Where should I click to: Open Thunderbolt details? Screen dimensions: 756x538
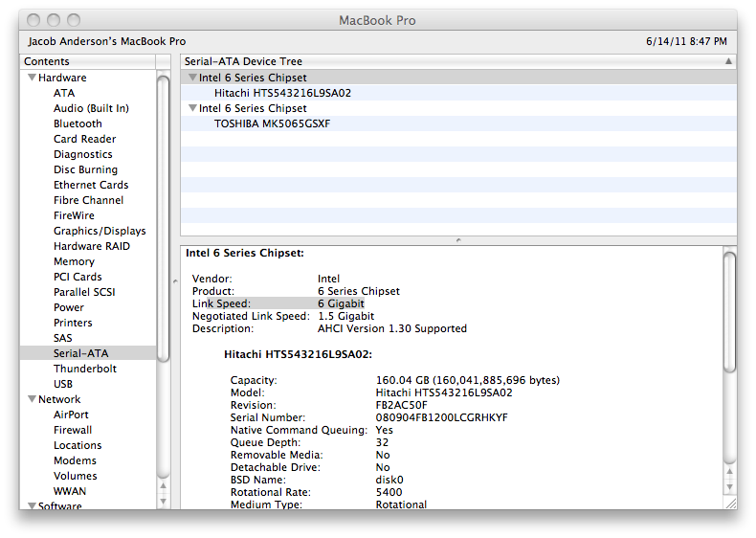pos(85,369)
